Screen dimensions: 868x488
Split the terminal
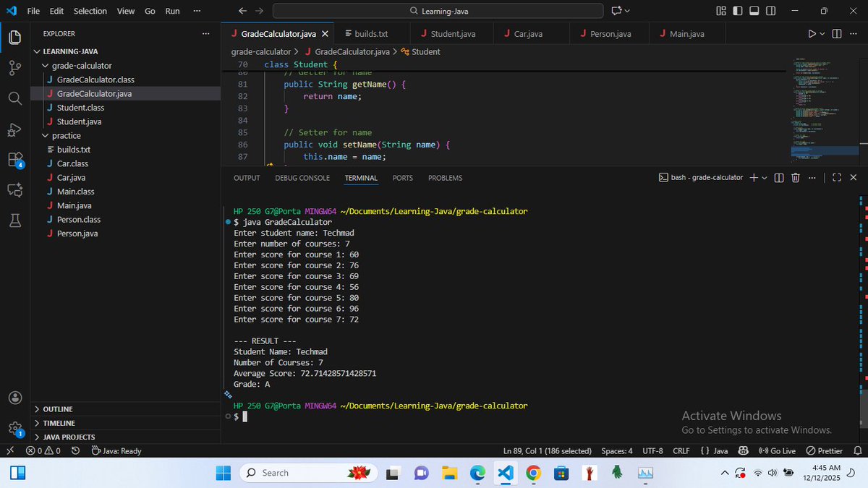[x=778, y=178]
